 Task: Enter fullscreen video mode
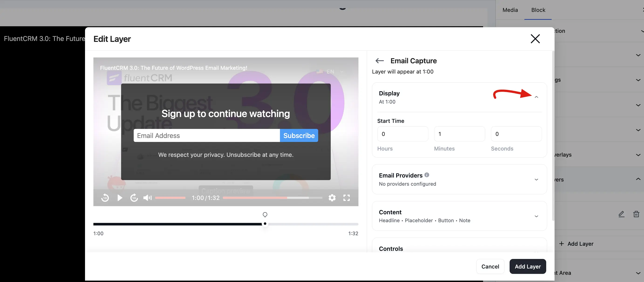(x=347, y=198)
